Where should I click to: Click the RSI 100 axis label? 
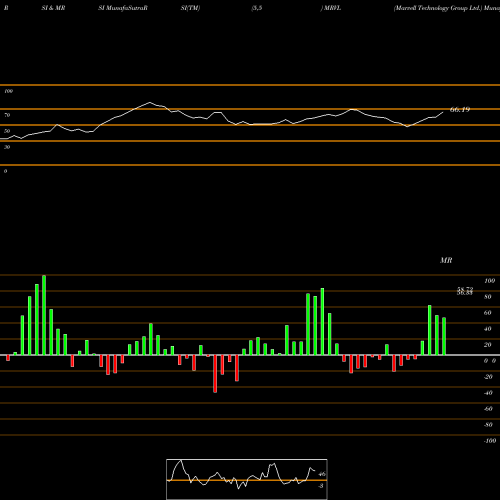(8, 91)
